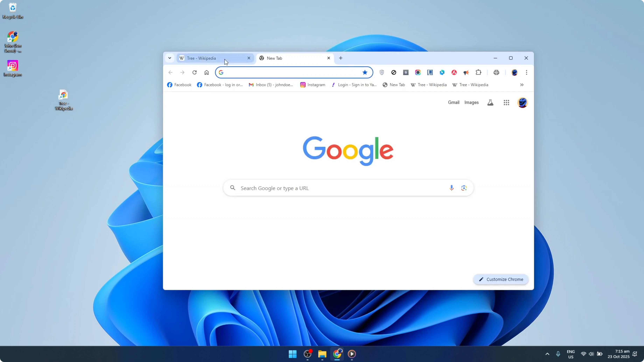
Task: Expand the tab search chevron
Action: click(170, 58)
